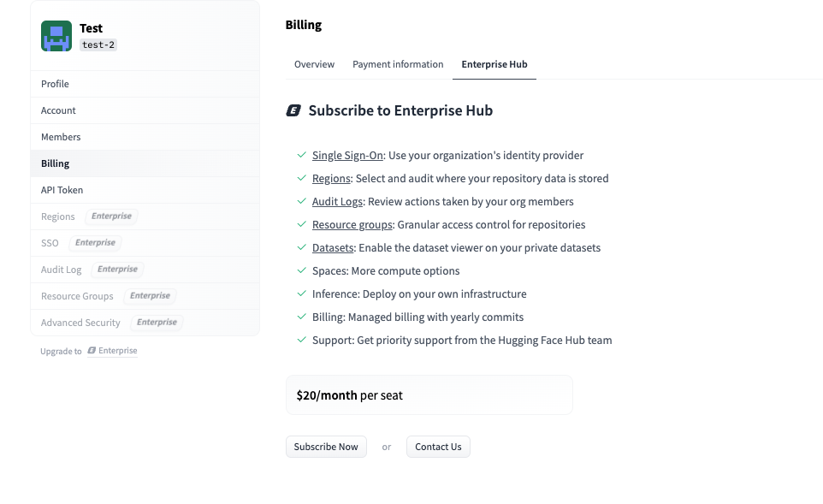The width and height of the screenshot is (823, 504).
Task: Select the Enterprise Hub tab
Action: click(x=494, y=64)
